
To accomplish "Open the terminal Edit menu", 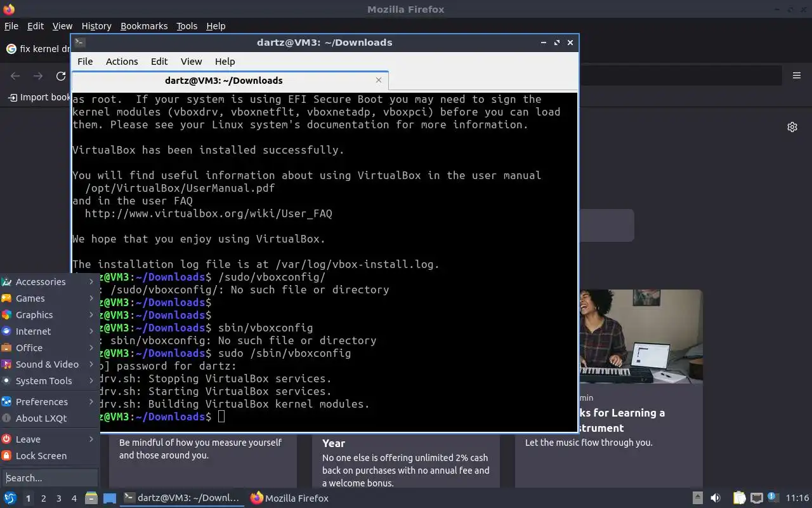I will click(159, 62).
